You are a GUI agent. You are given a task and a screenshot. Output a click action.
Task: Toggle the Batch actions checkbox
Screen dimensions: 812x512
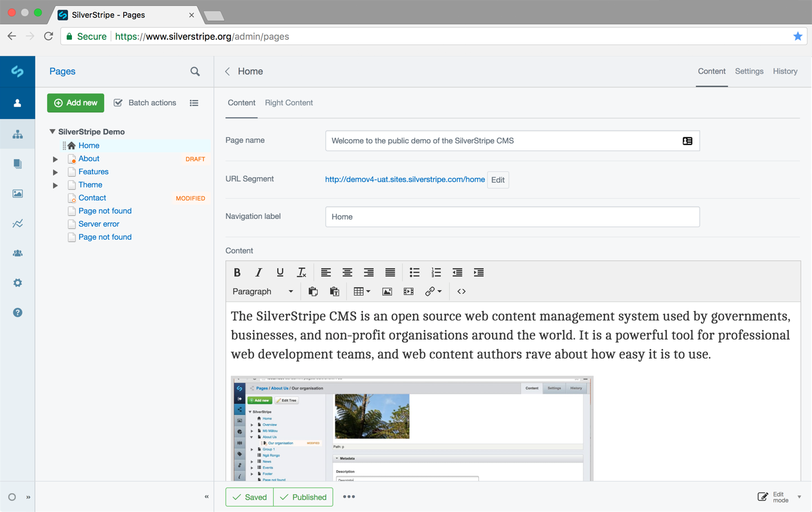click(x=118, y=103)
